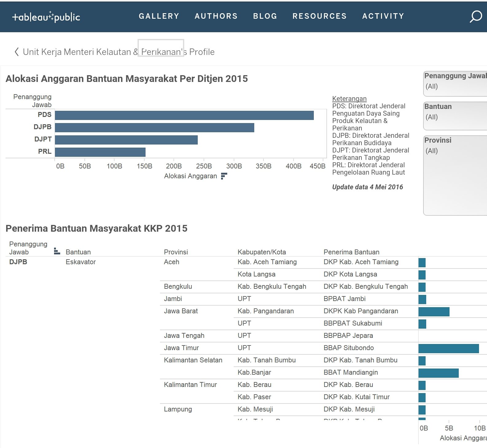Click the back chevron beside the profile name
The height and width of the screenshot is (448, 487).
click(x=17, y=52)
